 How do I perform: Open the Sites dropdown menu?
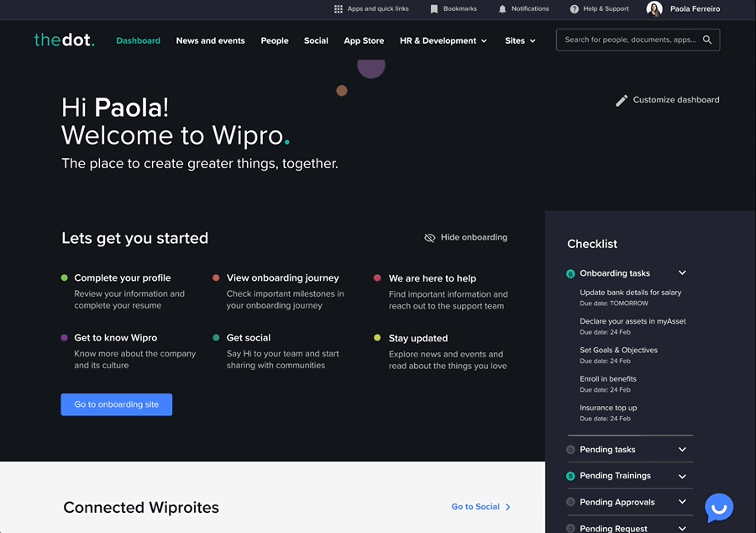click(520, 41)
